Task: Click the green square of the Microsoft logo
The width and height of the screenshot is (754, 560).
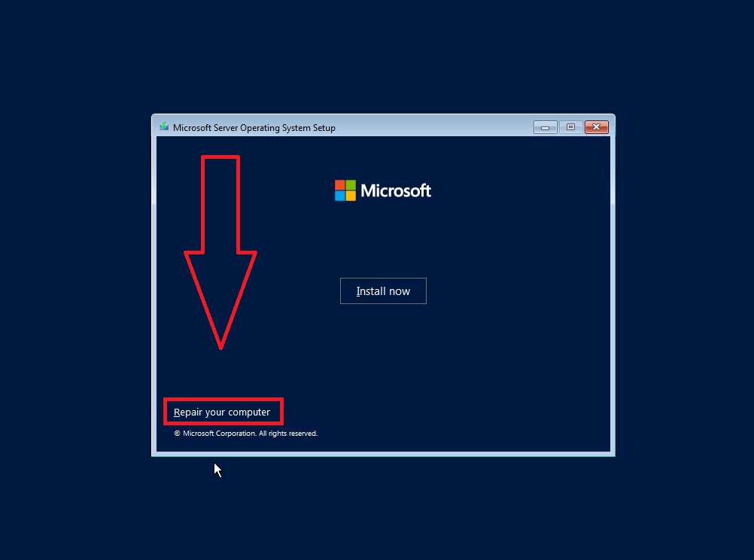Action: (351, 184)
